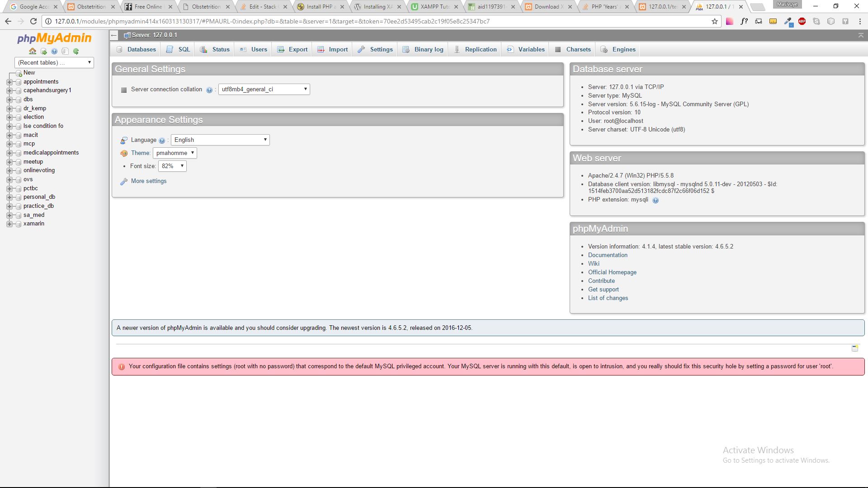
Task: Reload navigation frame green icon
Action: (76, 52)
